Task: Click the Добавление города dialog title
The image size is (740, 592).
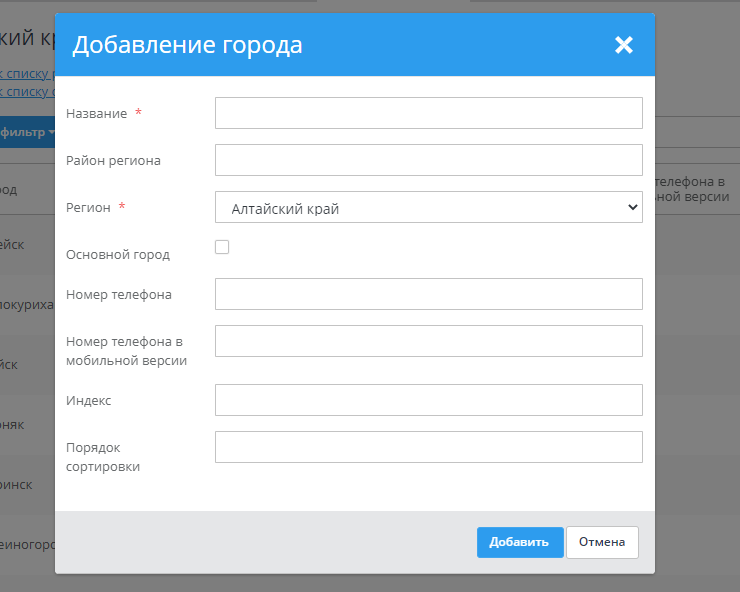Action: [x=187, y=45]
